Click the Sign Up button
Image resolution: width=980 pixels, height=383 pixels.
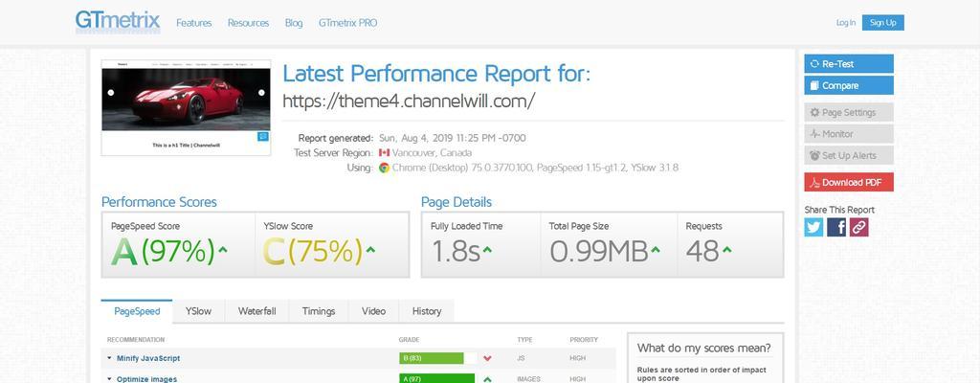[x=883, y=23]
